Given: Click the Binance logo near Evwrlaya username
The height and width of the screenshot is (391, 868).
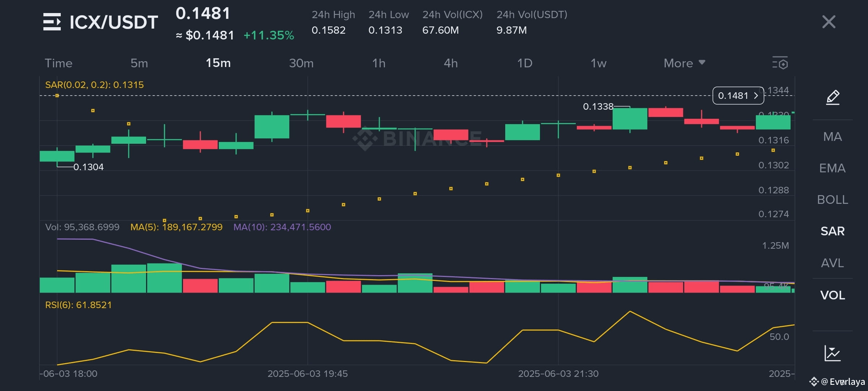Looking at the screenshot, I should [814, 381].
